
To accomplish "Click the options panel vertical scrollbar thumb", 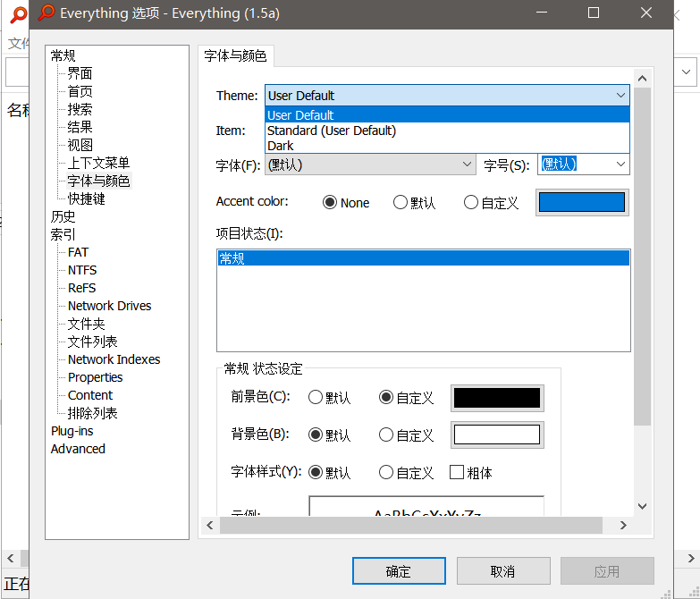I will tap(643, 257).
